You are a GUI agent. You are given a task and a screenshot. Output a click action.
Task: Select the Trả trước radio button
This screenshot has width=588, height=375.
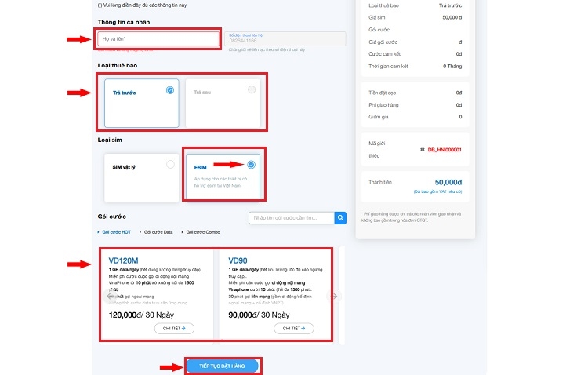pyautogui.click(x=169, y=90)
